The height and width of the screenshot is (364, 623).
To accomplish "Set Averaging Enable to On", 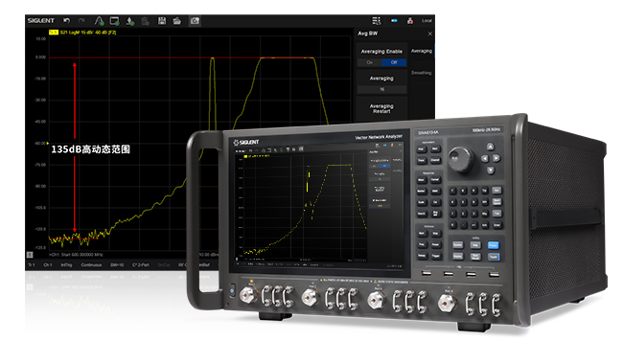I will (x=370, y=62).
